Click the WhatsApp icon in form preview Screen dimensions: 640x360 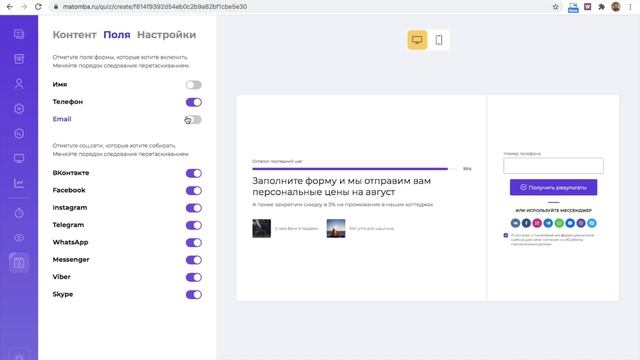tap(559, 223)
